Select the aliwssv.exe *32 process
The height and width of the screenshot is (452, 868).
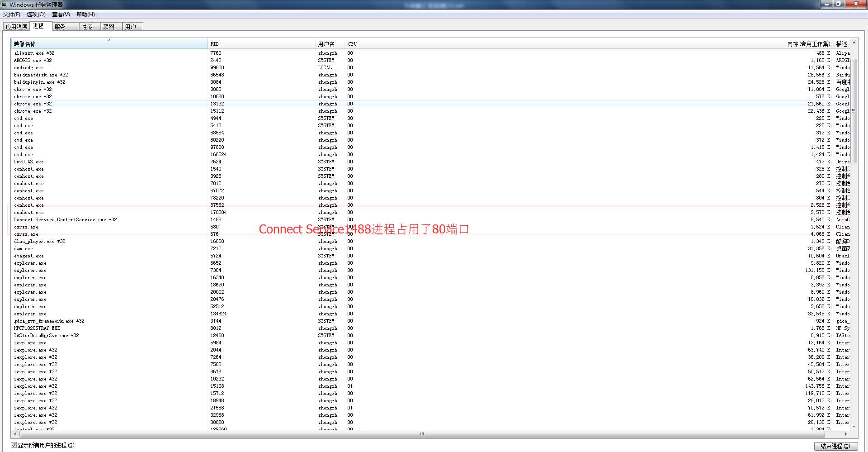click(x=431, y=53)
